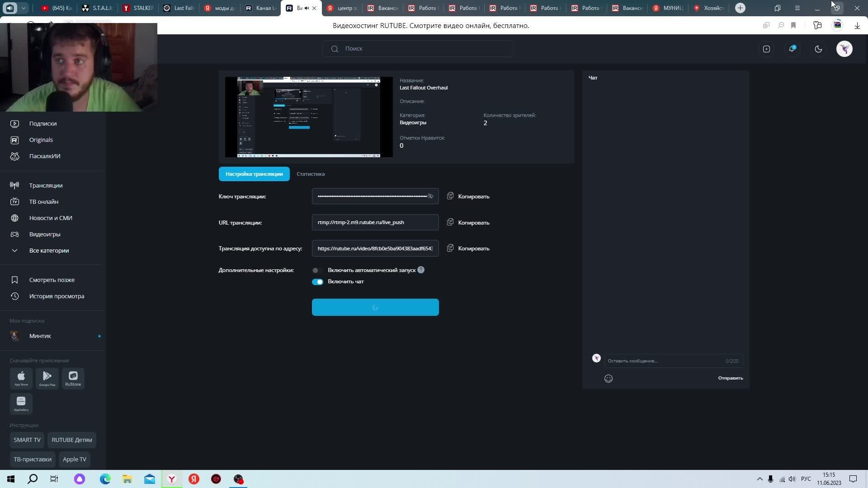
Task: Expand the Все категории sidebar list
Action: click(49, 250)
